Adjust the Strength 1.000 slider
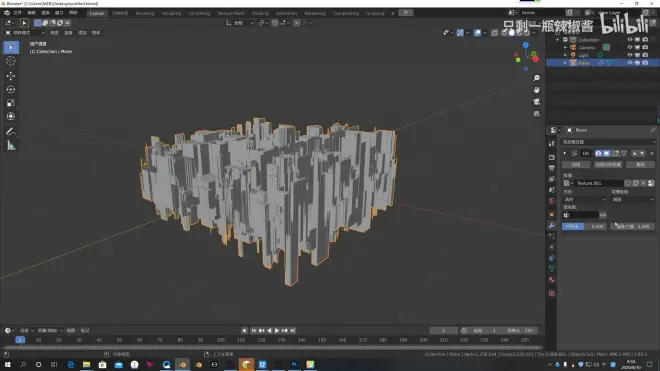Image resolution: width=660 pixels, height=371 pixels. click(x=633, y=227)
